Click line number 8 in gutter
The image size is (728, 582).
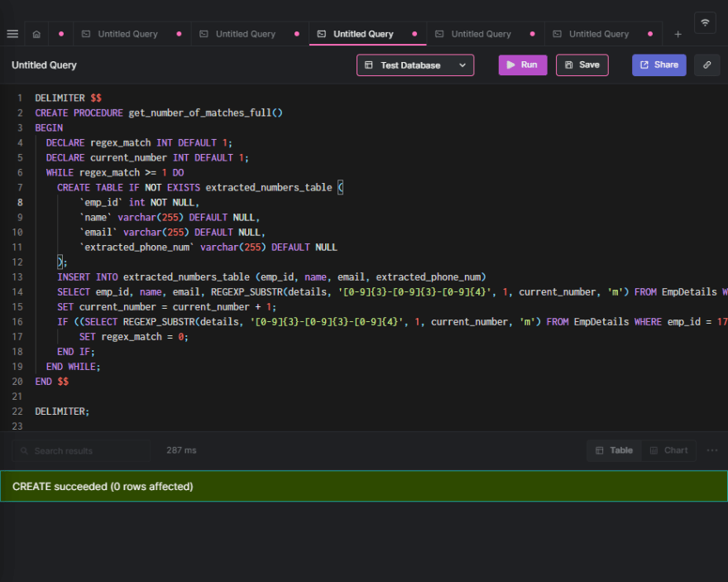(x=20, y=203)
